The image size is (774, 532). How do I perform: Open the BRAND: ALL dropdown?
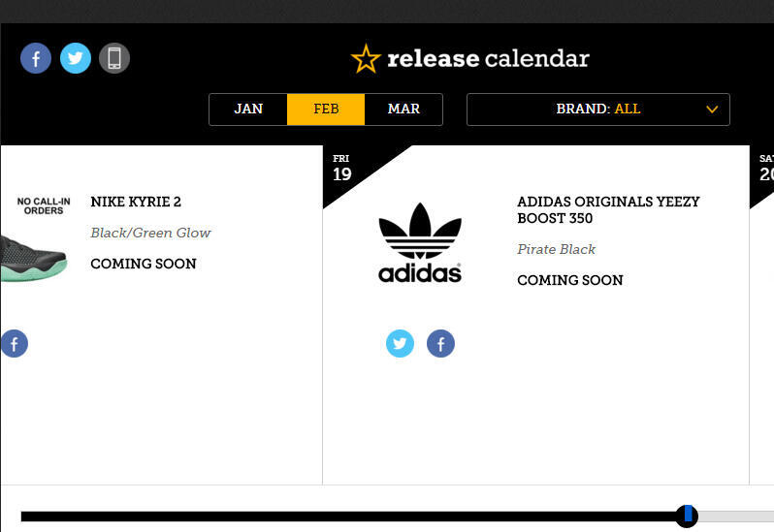(x=597, y=109)
